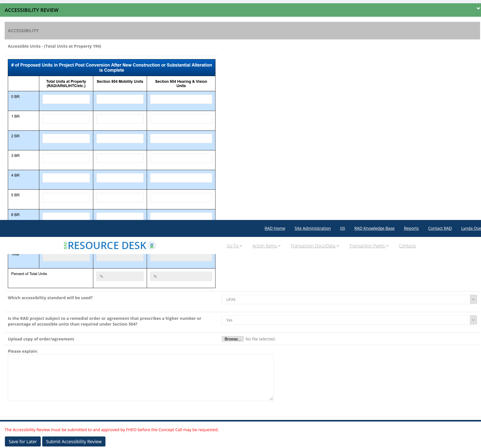The image size is (481, 448).
Task: Click Submit Accessibility Review button
Action: 74,441
